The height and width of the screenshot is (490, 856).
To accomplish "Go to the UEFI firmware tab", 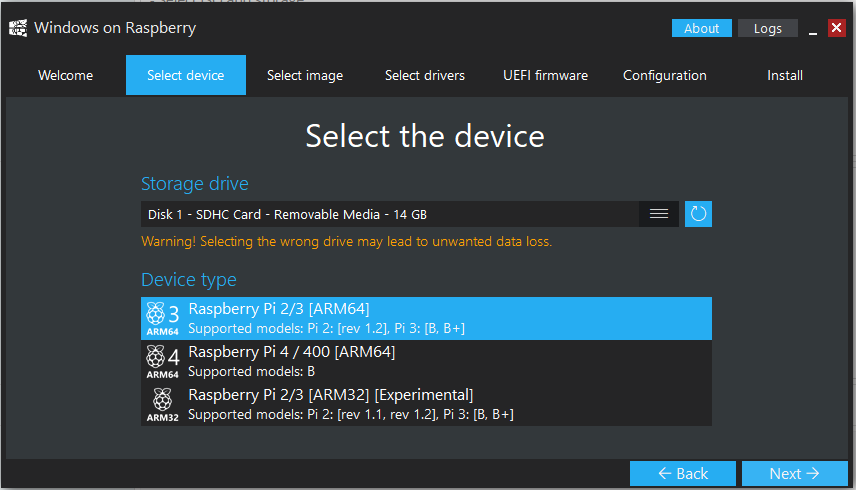I will tap(545, 75).
